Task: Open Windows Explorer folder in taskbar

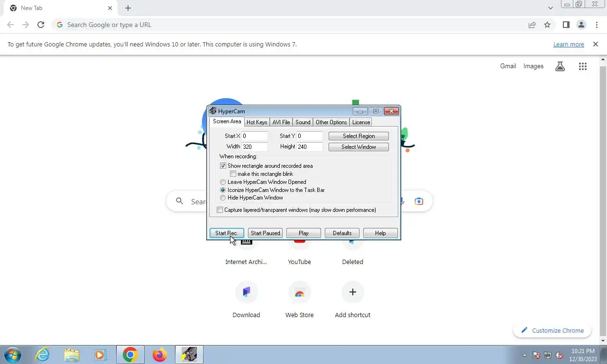Action: (x=72, y=355)
